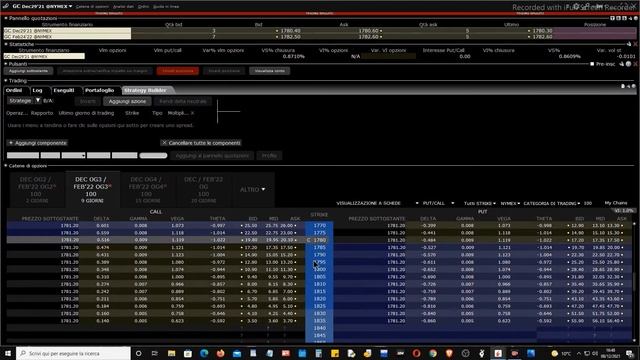640x360 pixels.
Task: Collapse the Pannello quotazioni section
Action: pyautogui.click(x=6, y=18)
